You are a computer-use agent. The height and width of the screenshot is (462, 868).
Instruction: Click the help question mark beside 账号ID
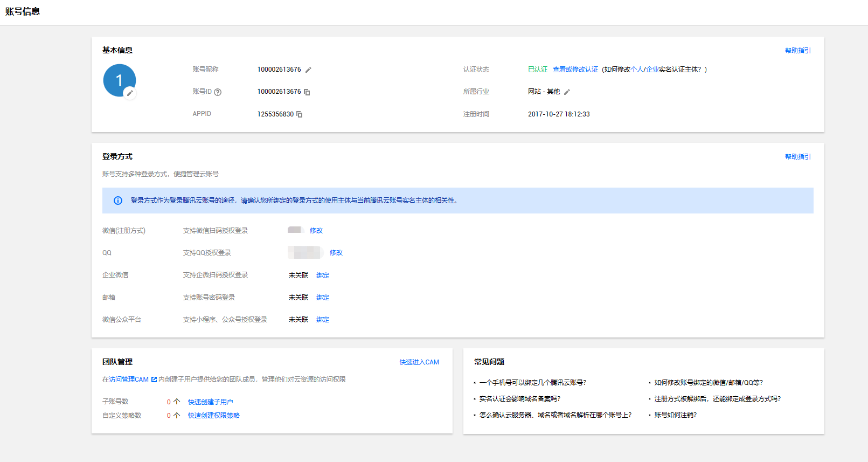point(218,92)
